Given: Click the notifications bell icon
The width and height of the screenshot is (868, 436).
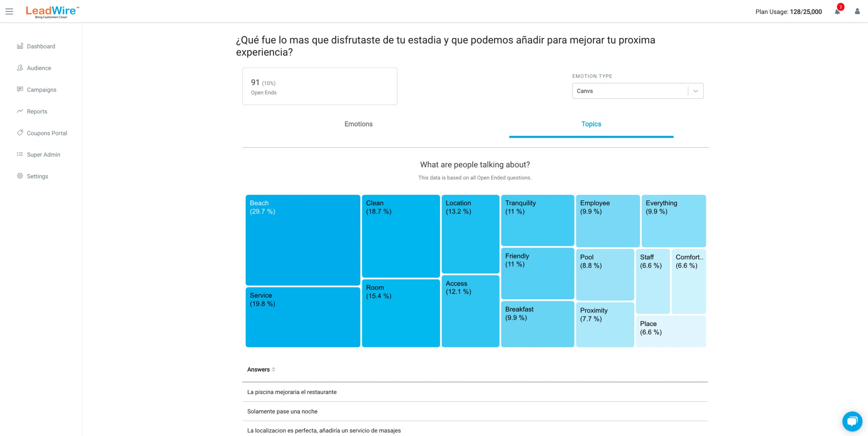Looking at the screenshot, I should [837, 12].
